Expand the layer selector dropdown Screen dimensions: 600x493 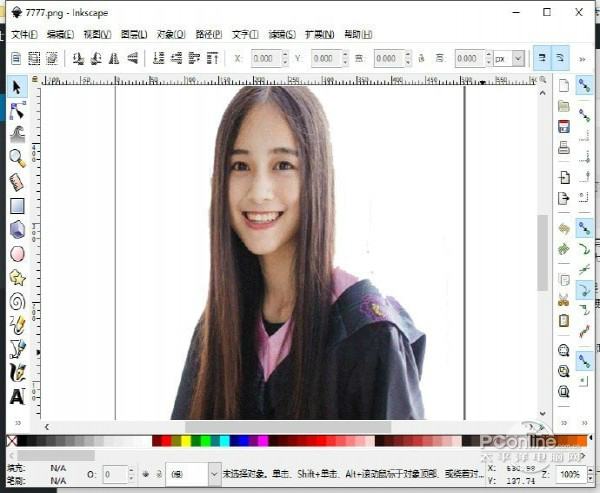[193, 474]
